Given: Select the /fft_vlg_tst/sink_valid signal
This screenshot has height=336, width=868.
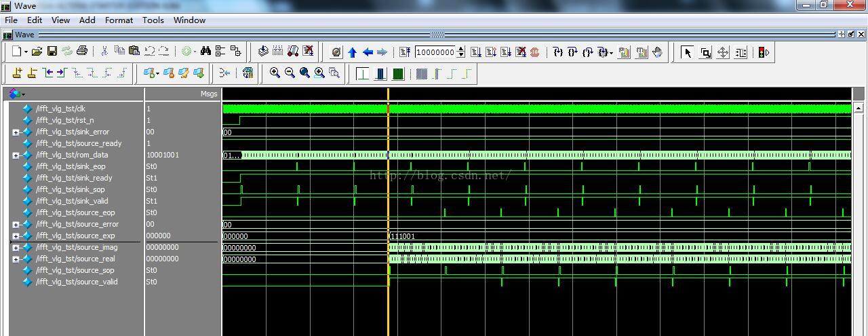Looking at the screenshot, I should pos(72,201).
